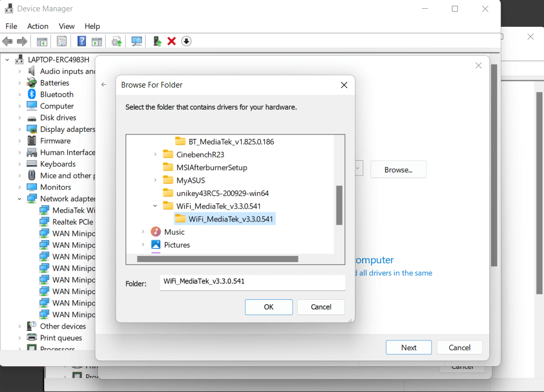The image size is (544, 392).
Task: Click Show/Hide console tree toolbar icon
Action: (42, 41)
